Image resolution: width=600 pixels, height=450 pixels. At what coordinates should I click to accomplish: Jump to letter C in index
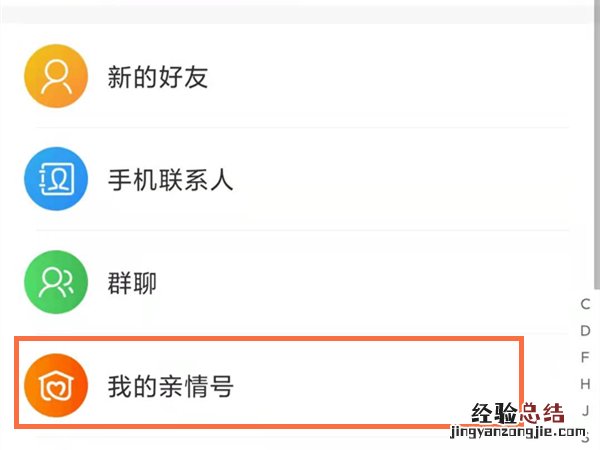tap(586, 304)
